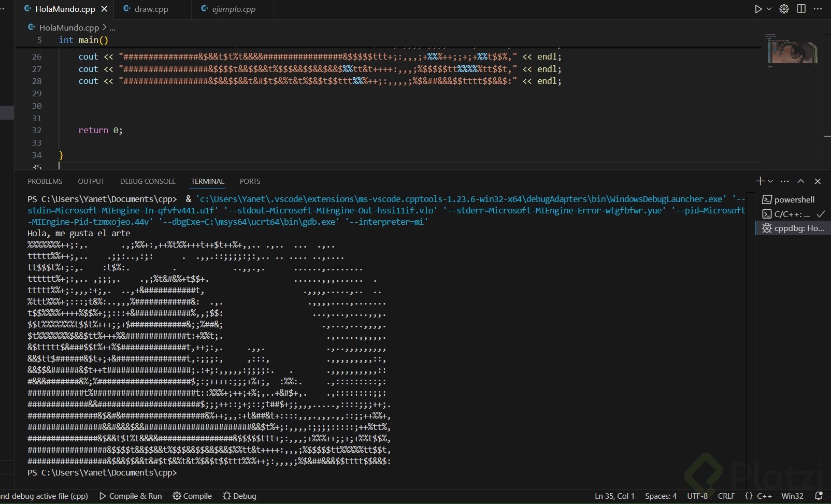Click the code minimap preview

coord(792,52)
